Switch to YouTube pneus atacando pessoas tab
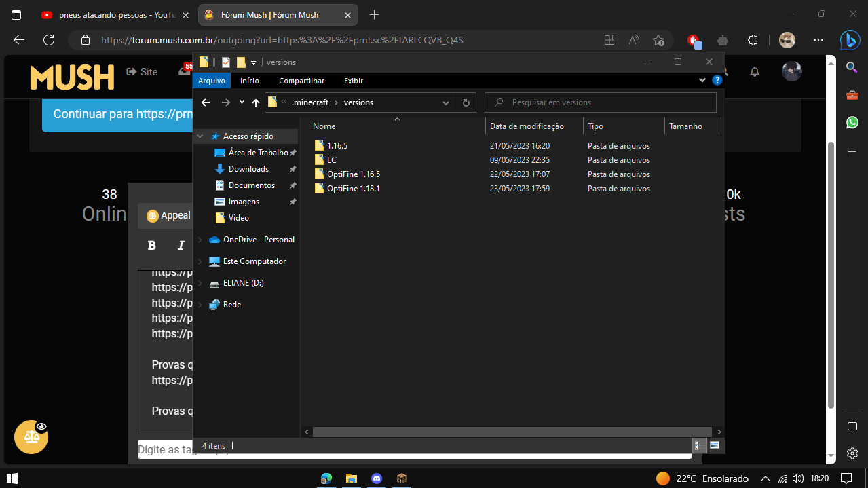This screenshot has width=868, height=488. 114,15
